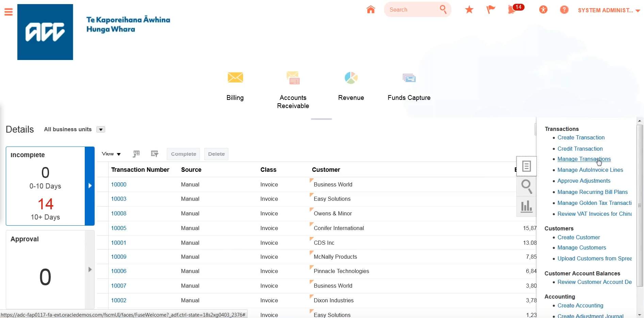Open the reports bar chart panel tab
This screenshot has width=644, height=318.
pos(526,206)
